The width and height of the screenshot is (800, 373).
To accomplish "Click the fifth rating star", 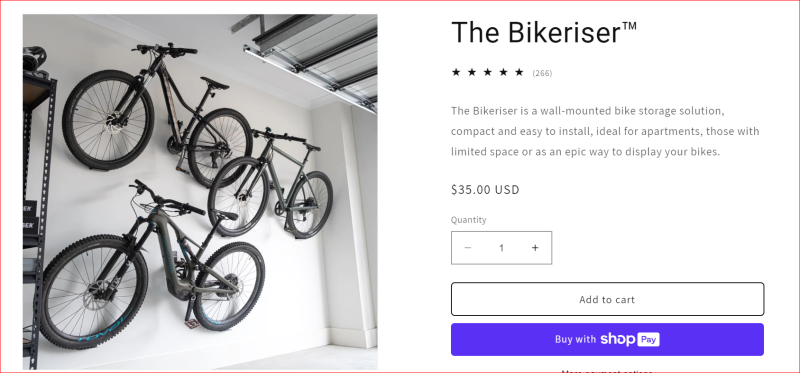I will tap(519, 72).
